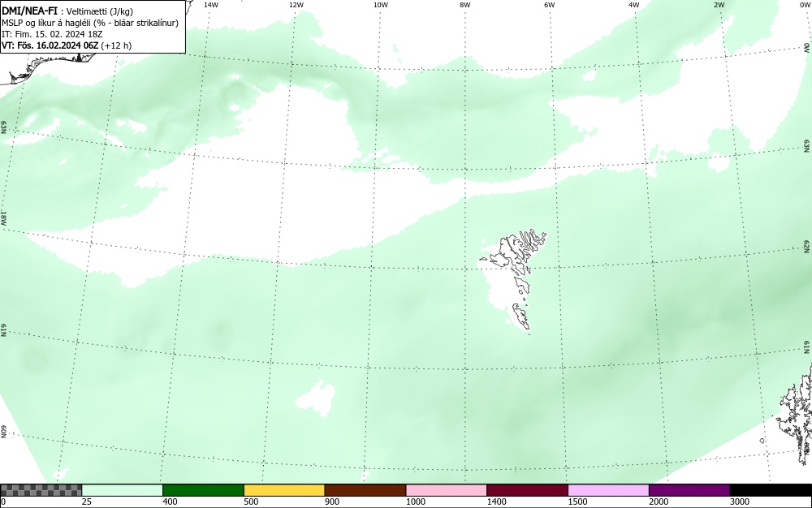
Task: Click the purple 2000–3000 legend swatch
Action: coord(689,490)
